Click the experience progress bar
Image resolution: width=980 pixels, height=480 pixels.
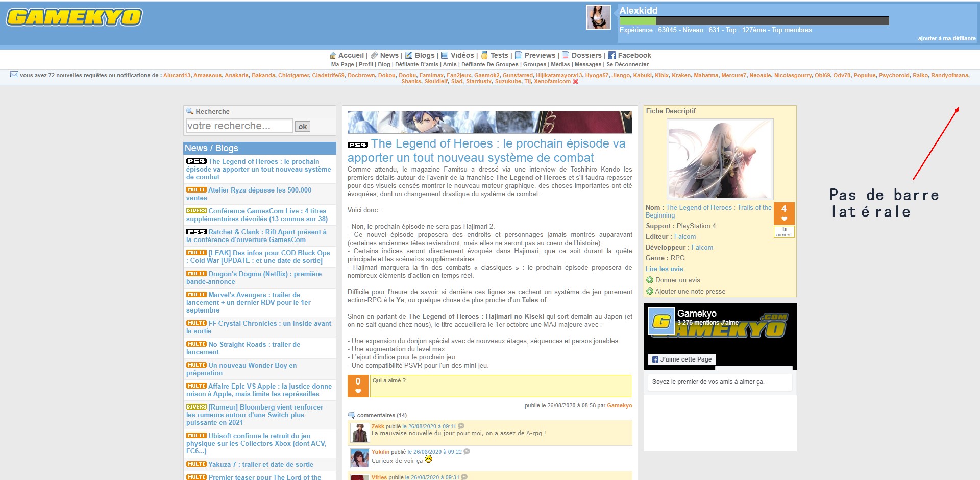click(x=754, y=20)
